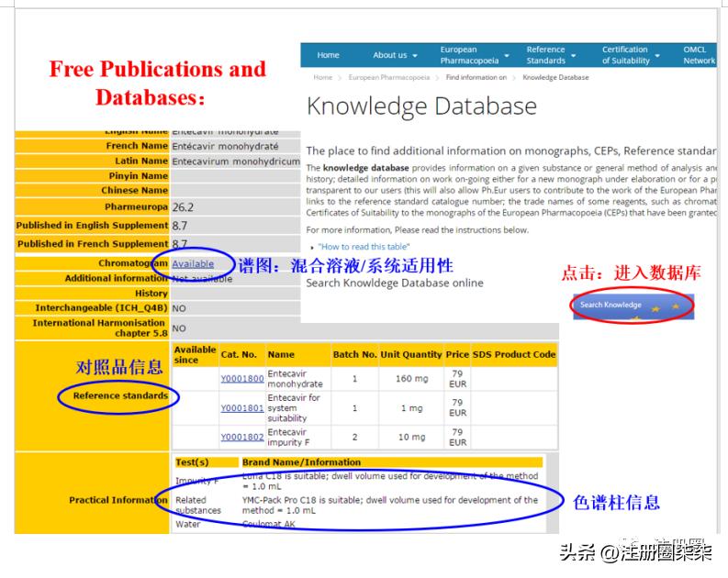Image resolution: width=728 pixels, height=578 pixels.
Task: Click the Reference standards row label
Action: click(120, 395)
